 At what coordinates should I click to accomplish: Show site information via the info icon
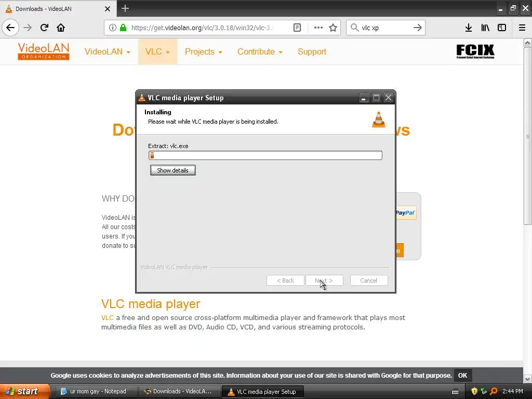(x=113, y=28)
